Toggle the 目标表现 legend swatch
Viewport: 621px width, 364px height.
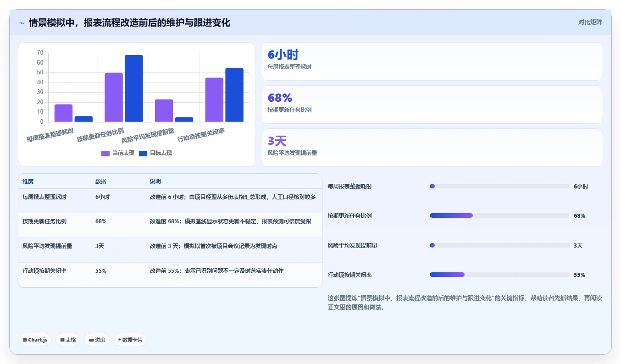pos(143,153)
